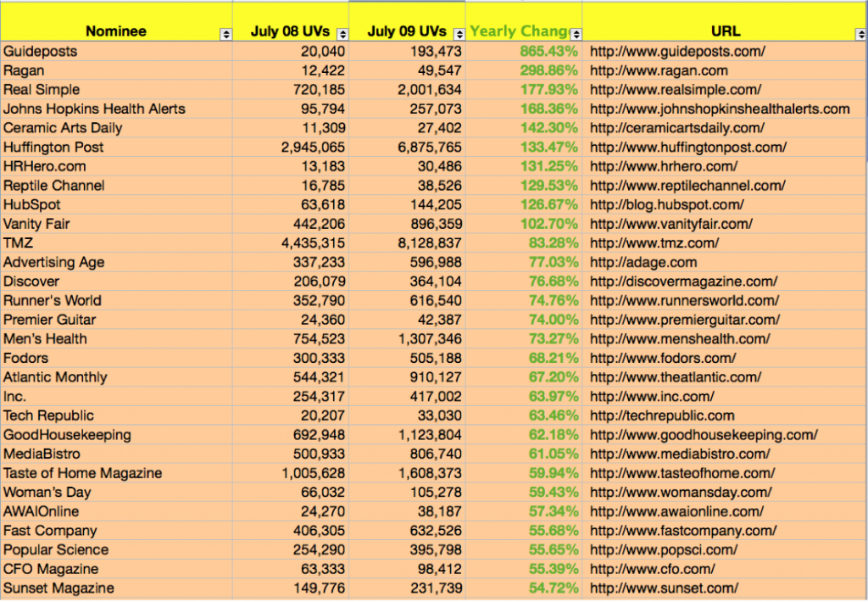Select the Guideposts nominee cell
Image resolution: width=868 pixels, height=602 pixels.
coord(41,51)
